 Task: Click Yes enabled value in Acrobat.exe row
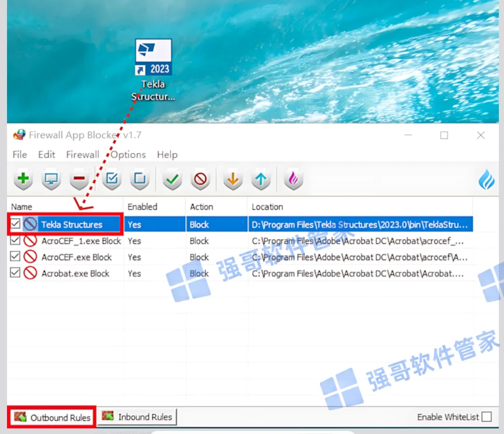coord(134,274)
